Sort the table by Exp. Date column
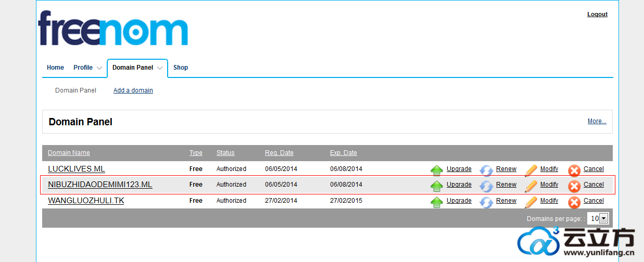 click(343, 153)
